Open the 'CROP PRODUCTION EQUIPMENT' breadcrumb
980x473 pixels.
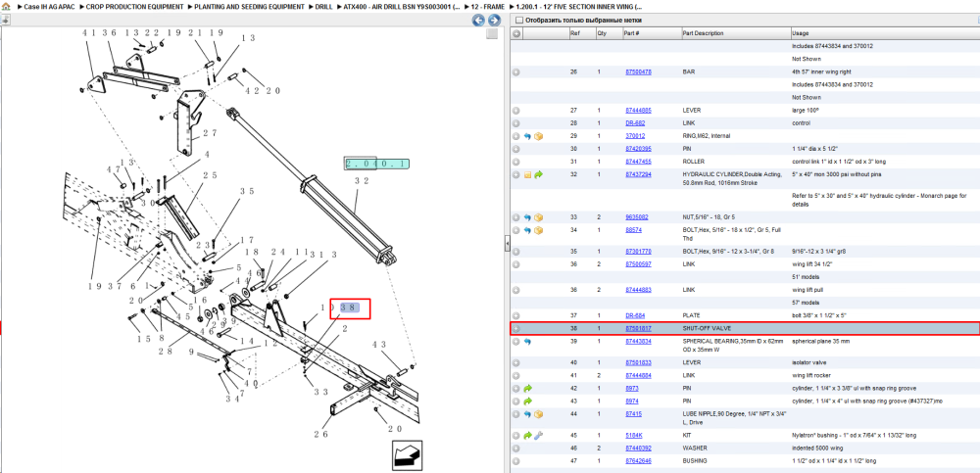pyautogui.click(x=135, y=6)
